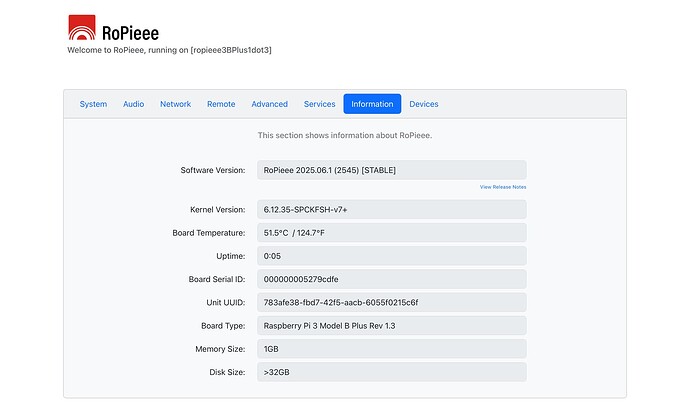
Task: Click the Unit UUID value field
Action: point(392,303)
